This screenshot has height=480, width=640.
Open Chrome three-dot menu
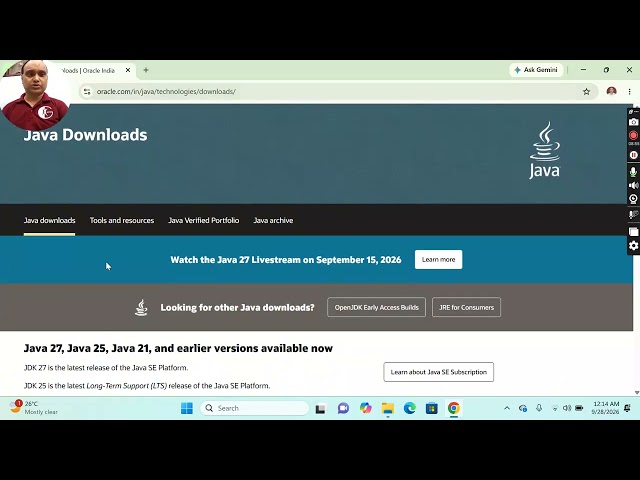point(629,91)
